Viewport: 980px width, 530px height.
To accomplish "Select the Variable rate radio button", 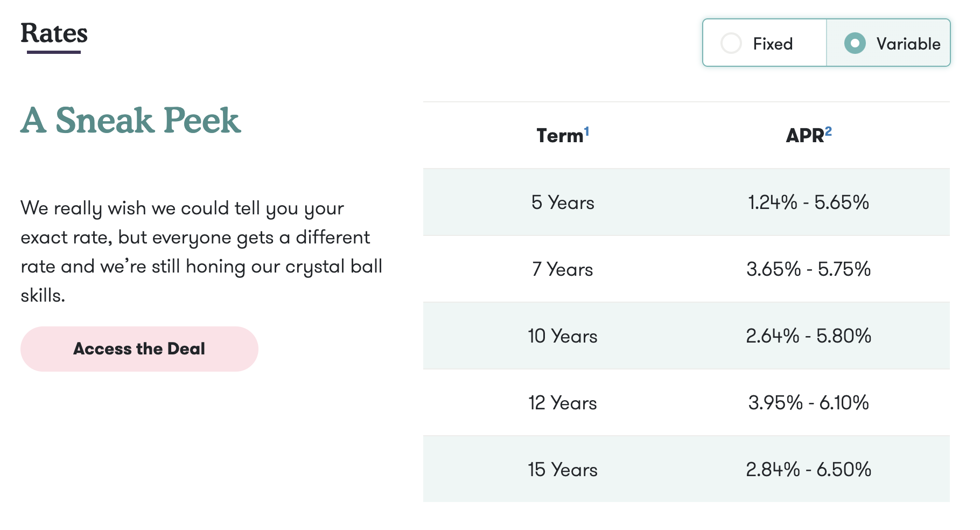I will [x=855, y=43].
